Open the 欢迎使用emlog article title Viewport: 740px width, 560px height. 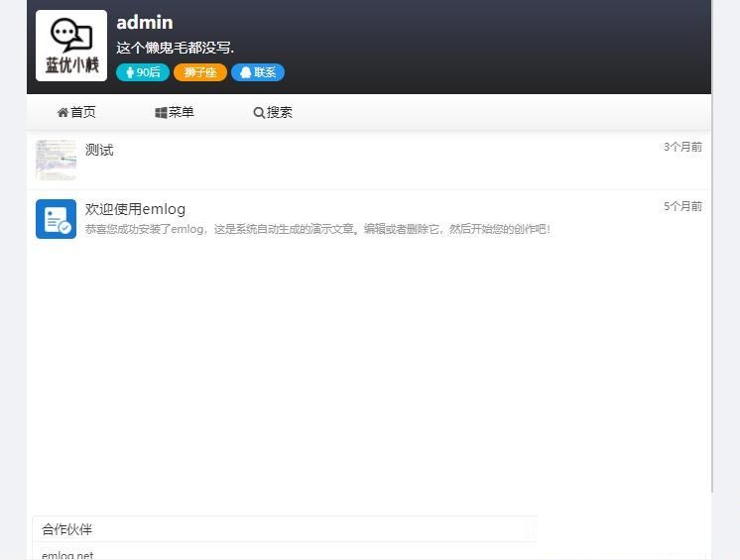pyautogui.click(x=135, y=209)
